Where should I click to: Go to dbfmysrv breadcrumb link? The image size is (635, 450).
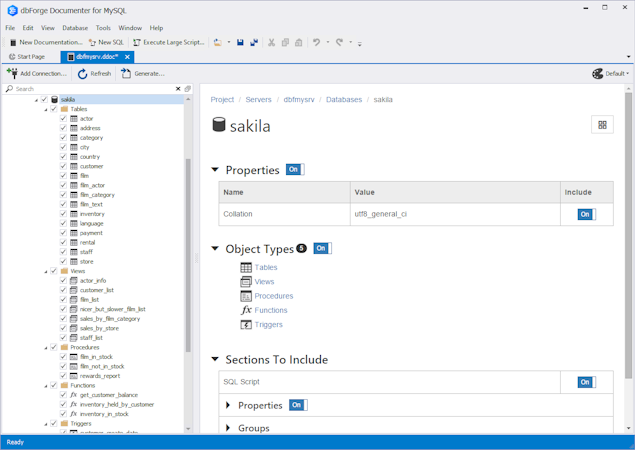tap(299, 100)
